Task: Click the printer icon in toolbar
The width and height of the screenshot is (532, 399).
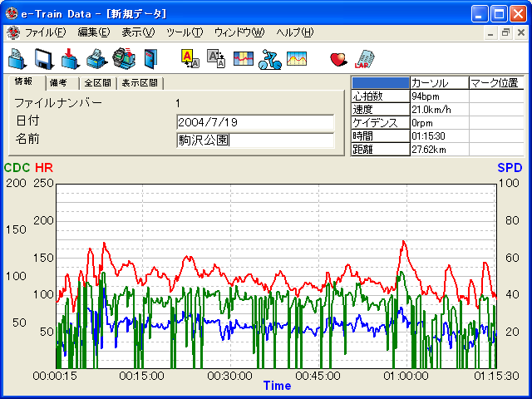Action: tap(97, 58)
